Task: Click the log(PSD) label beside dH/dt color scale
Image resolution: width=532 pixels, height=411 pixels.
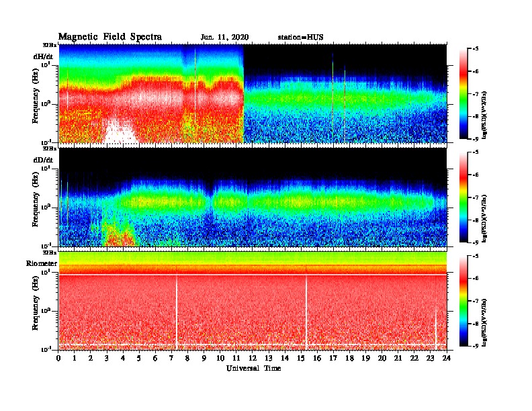Action: pos(484,114)
